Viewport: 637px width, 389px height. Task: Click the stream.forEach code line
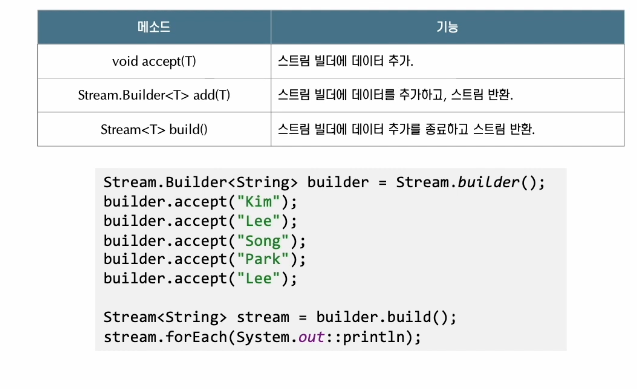[262, 337]
